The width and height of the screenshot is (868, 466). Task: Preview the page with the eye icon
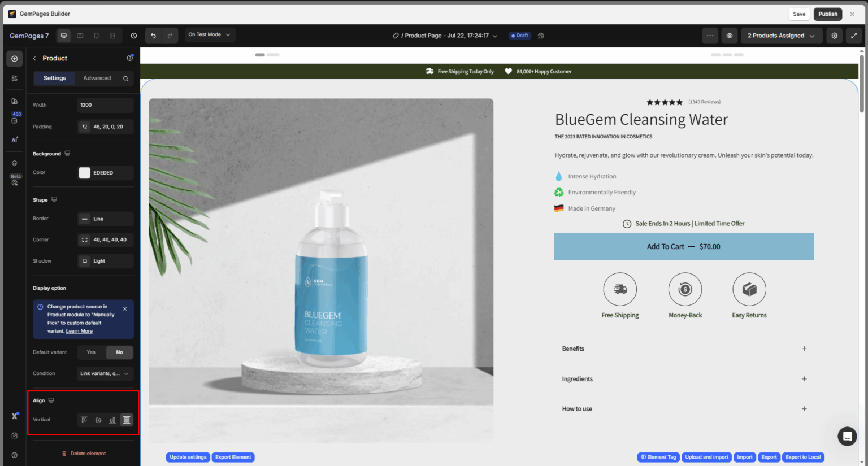[730, 36]
